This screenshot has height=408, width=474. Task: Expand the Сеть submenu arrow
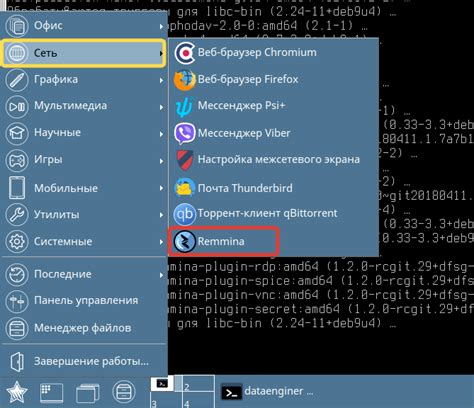click(x=161, y=53)
